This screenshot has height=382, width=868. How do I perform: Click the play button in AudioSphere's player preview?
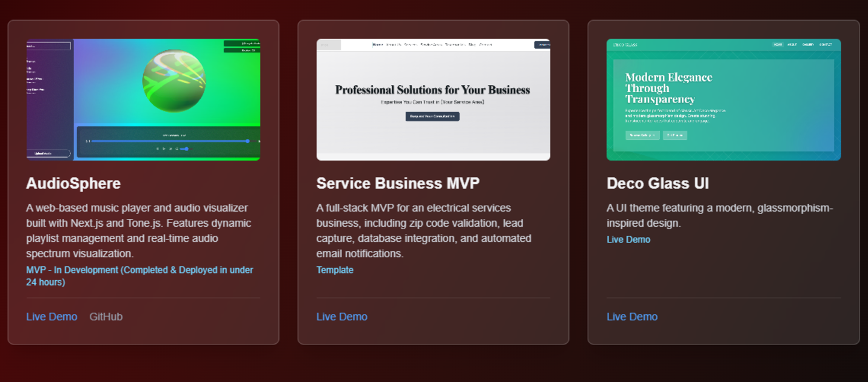tap(164, 149)
